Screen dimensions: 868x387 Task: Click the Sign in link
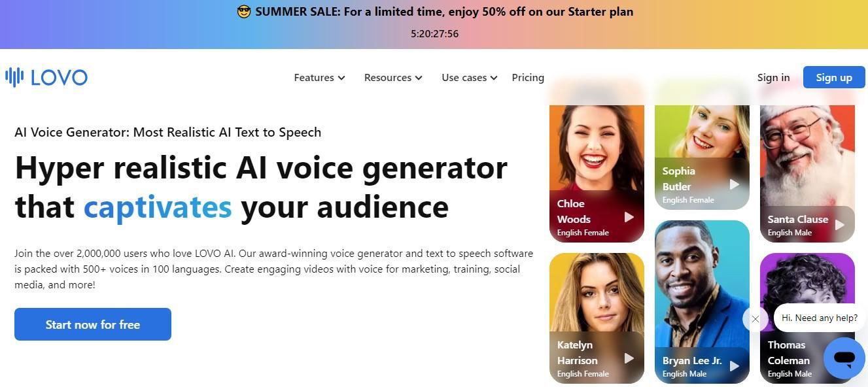coord(773,78)
